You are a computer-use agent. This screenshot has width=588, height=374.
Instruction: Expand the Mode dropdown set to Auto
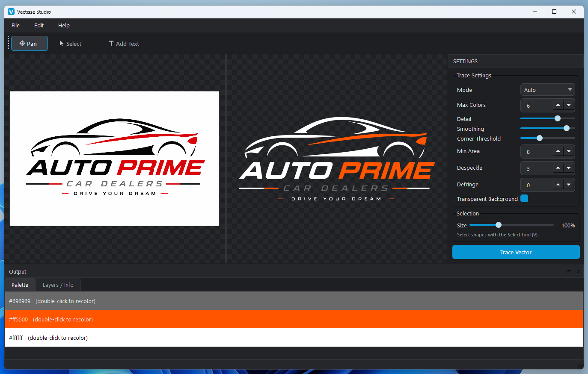[x=547, y=90]
